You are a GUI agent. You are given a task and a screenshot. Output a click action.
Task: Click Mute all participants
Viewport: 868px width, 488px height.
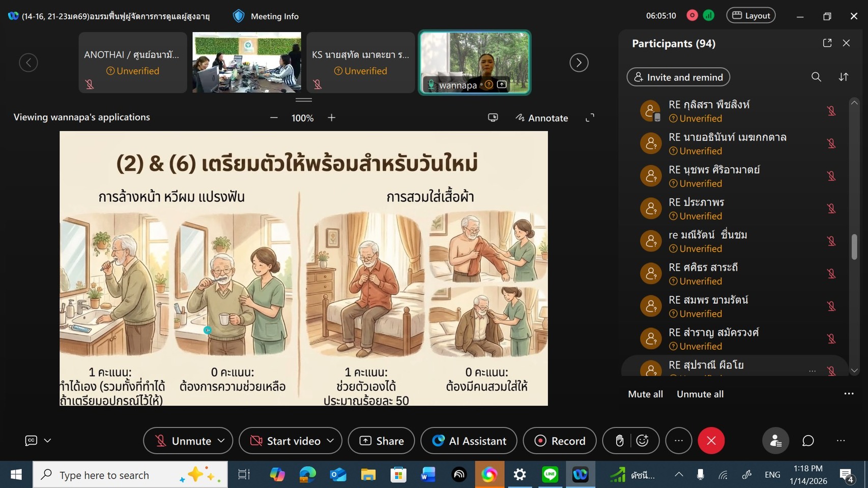(645, 394)
